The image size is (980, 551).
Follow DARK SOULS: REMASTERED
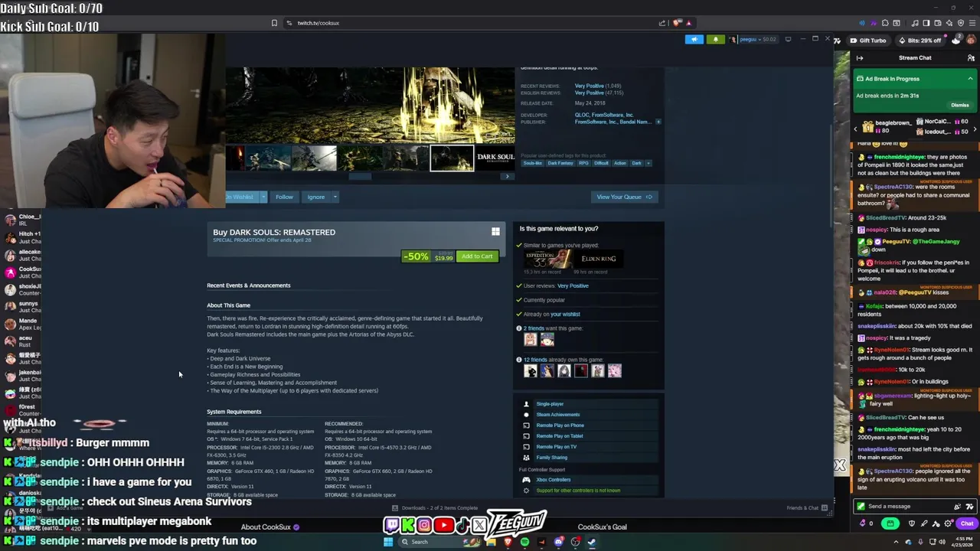(x=284, y=197)
